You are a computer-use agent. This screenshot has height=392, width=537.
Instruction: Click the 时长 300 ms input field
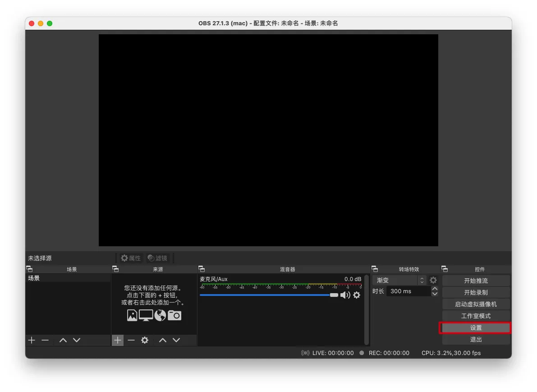pyautogui.click(x=408, y=291)
